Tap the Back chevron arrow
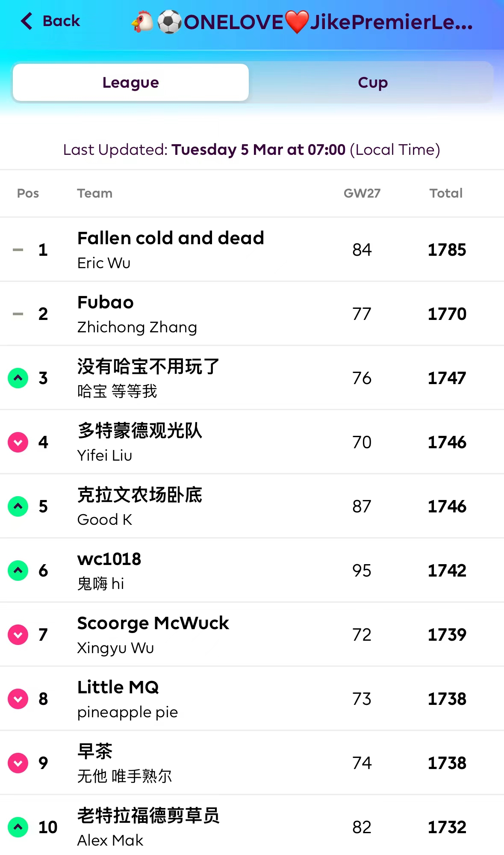This screenshot has width=504, height=855. pyautogui.click(x=27, y=21)
